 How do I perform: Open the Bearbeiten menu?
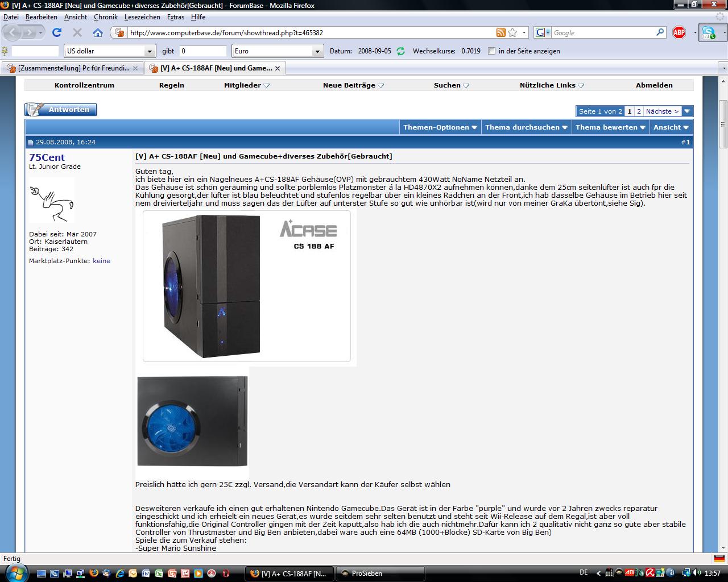[42, 17]
